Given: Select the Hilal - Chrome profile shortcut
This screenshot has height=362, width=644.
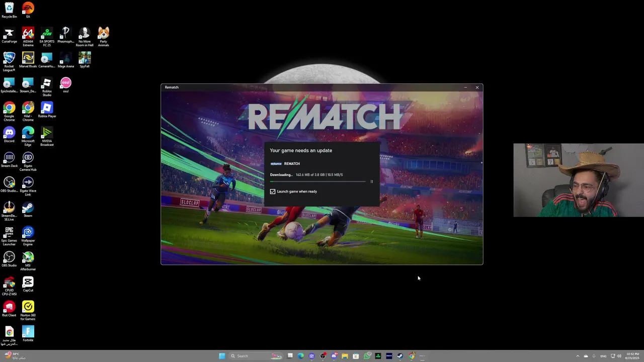Looking at the screenshot, I should pos(28,112).
